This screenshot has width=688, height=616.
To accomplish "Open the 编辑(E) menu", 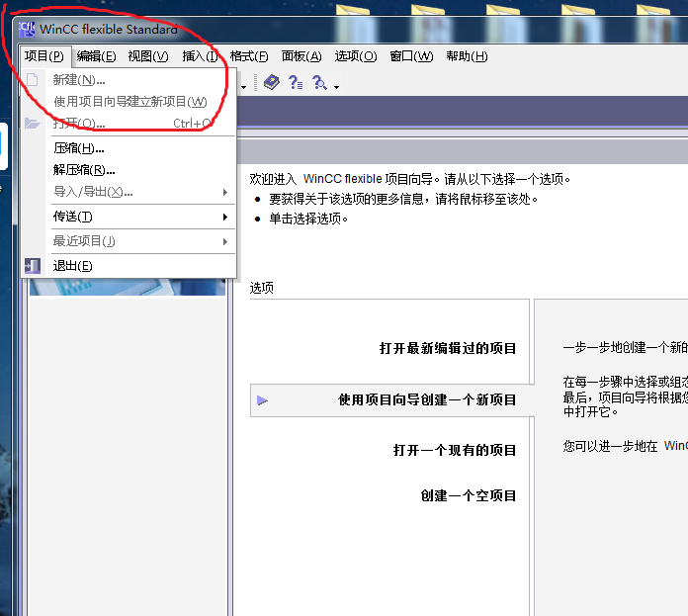I will coord(96,56).
